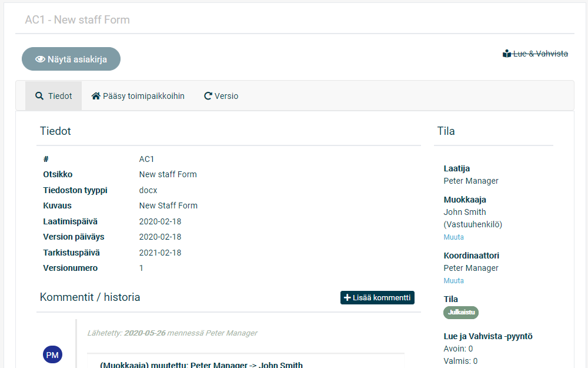588x368 pixels.
Task: Click Peter Manager under Koordinaattori
Action: [471, 268]
